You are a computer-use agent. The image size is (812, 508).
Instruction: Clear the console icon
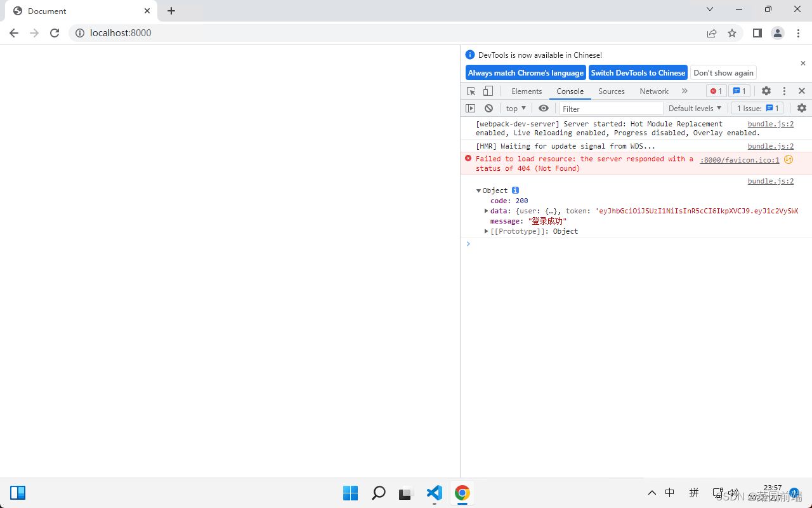point(488,109)
